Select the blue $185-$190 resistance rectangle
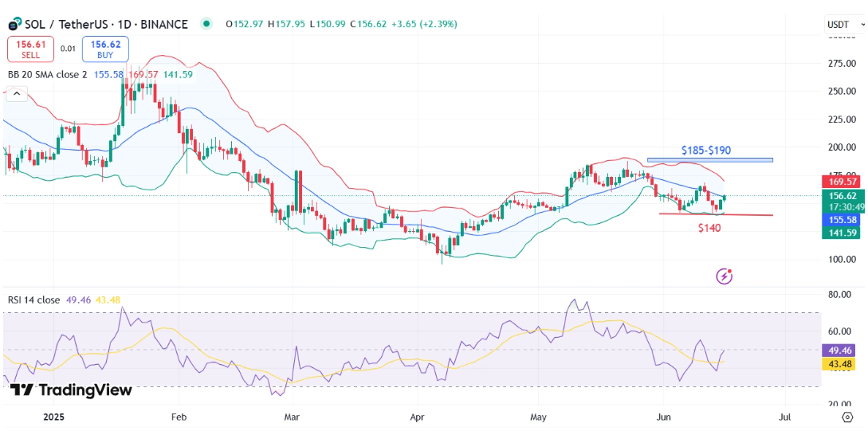The image size is (868, 431). 709,160
